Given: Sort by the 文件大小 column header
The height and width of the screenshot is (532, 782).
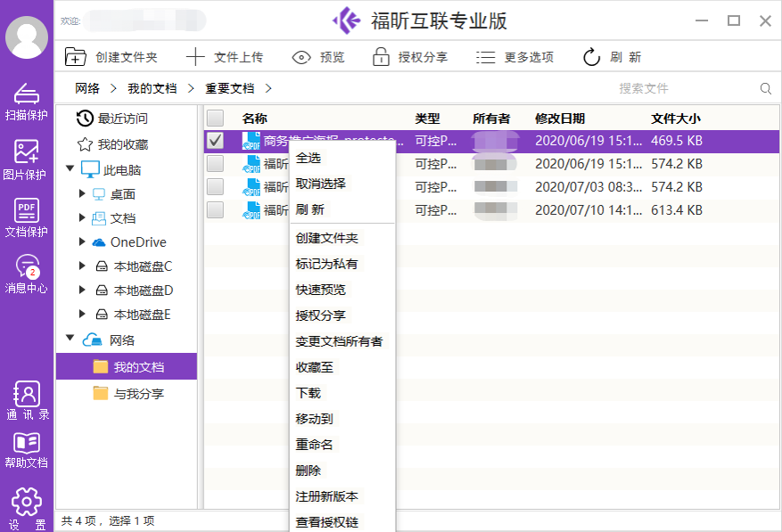Looking at the screenshot, I should pyautogui.click(x=676, y=119).
